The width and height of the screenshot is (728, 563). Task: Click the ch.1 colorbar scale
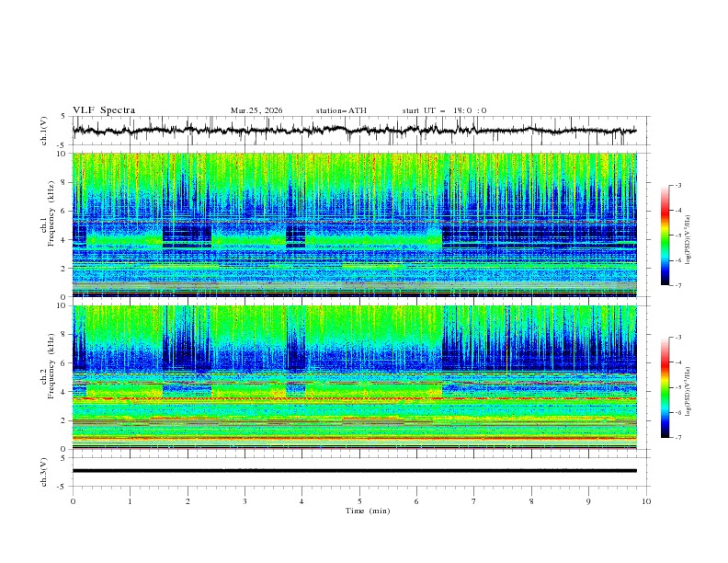click(665, 236)
